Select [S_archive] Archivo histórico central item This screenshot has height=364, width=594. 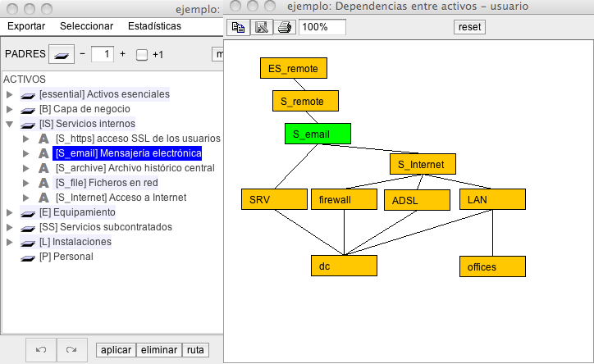[135, 168]
